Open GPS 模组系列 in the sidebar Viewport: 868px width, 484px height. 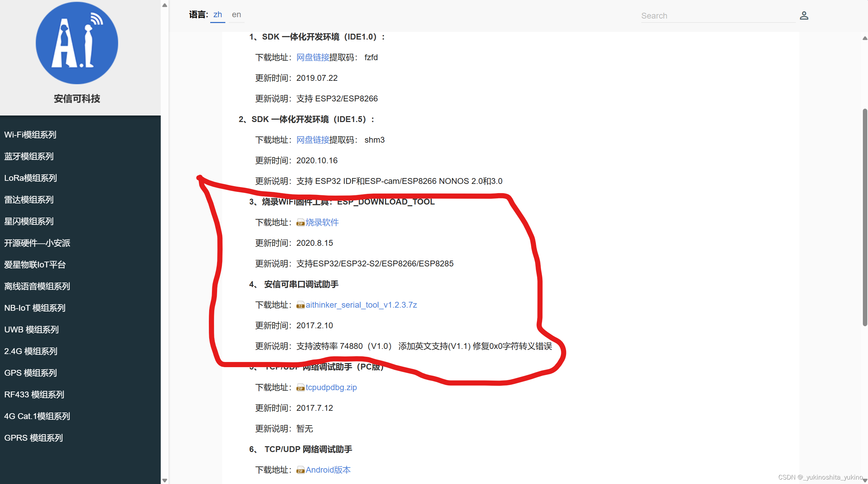pyautogui.click(x=30, y=373)
